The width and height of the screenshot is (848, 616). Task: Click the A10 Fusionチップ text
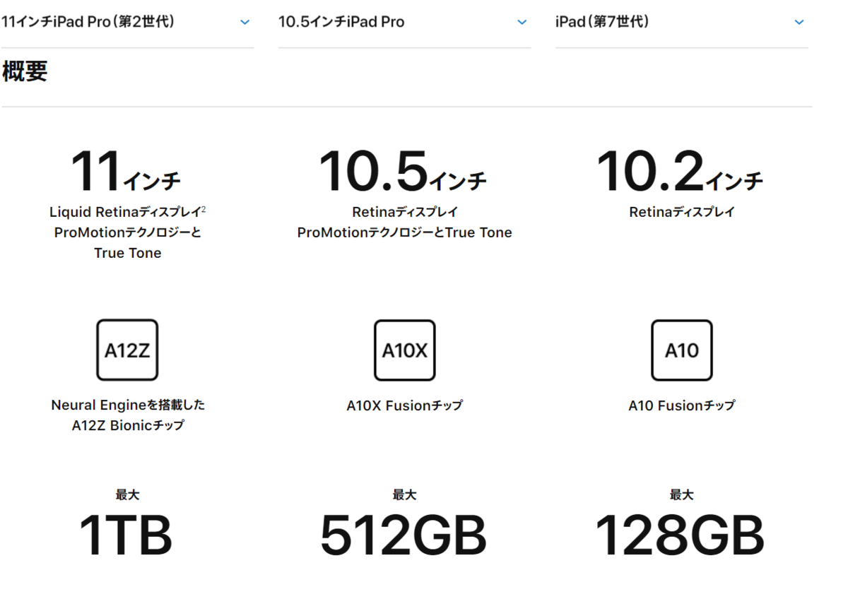(x=682, y=405)
